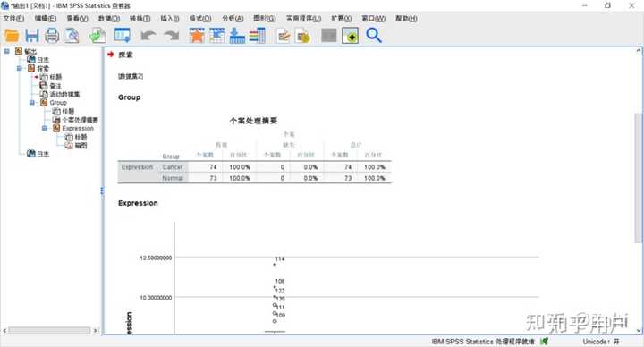Save the output with the floppy disk icon
644x347 pixels.
point(32,36)
